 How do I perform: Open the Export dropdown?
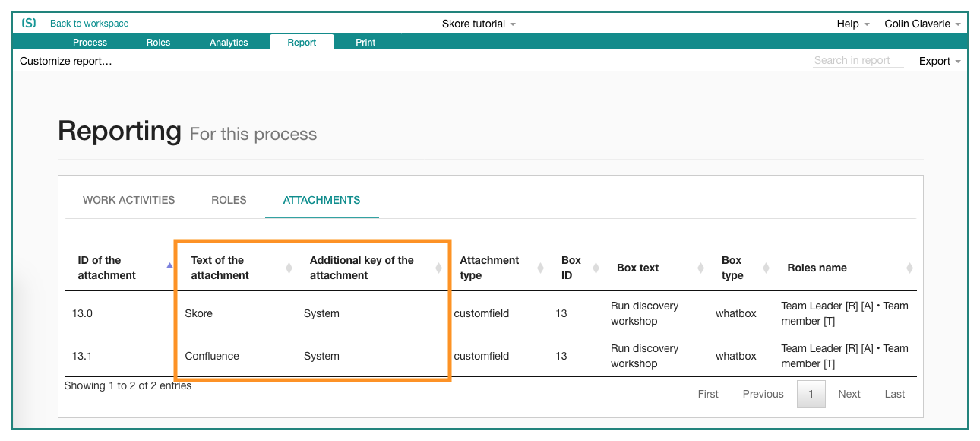click(x=940, y=61)
